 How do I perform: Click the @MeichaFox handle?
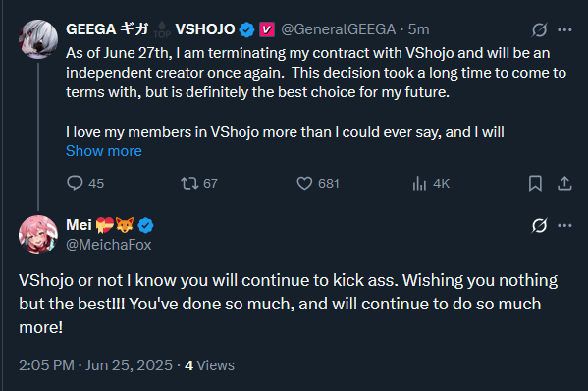point(109,245)
